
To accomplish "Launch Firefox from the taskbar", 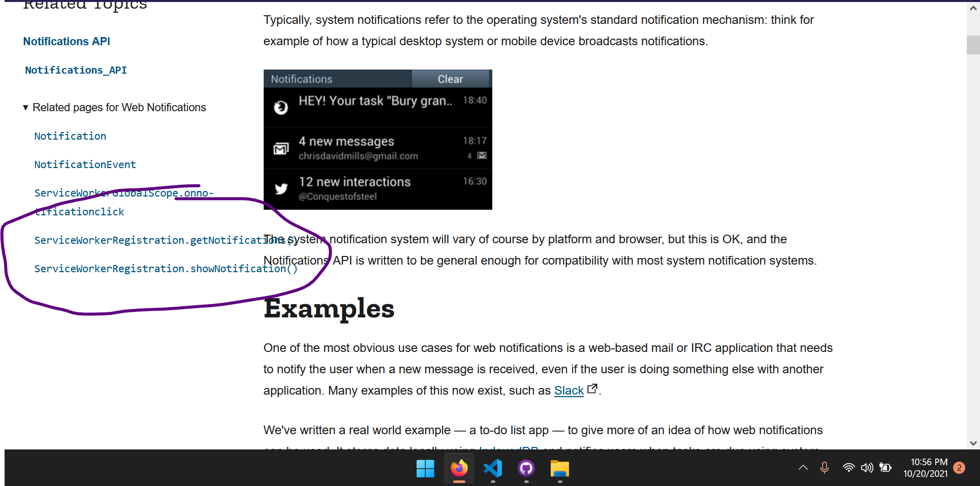I will tap(459, 468).
